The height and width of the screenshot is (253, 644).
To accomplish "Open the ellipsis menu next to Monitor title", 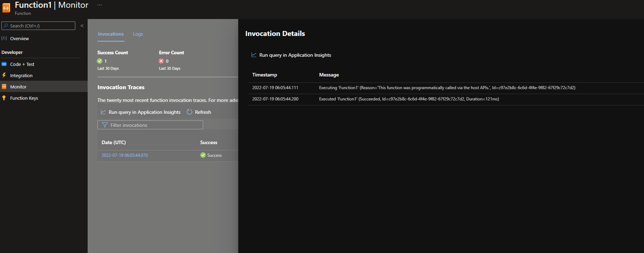I will click(100, 5).
